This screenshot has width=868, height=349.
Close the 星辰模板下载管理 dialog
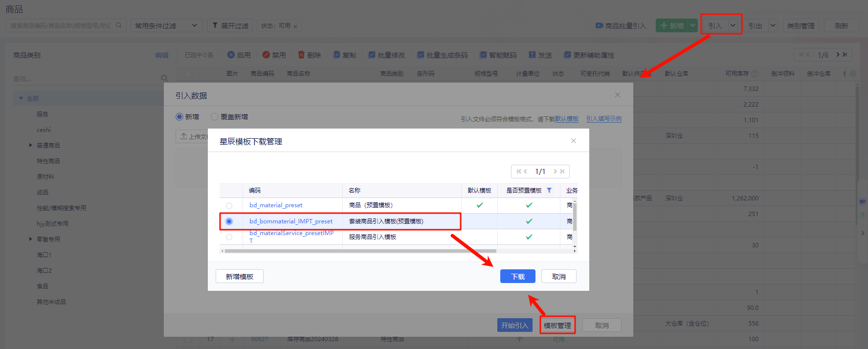(574, 141)
